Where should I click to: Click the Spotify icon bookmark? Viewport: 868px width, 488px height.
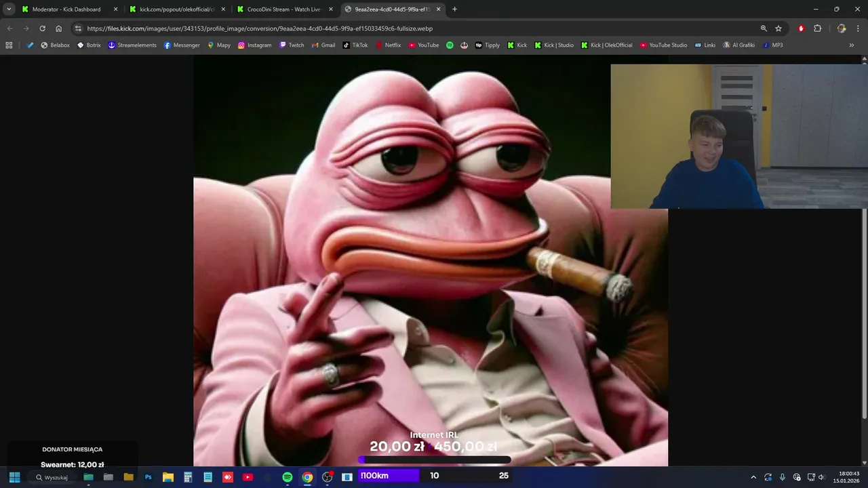(x=450, y=45)
